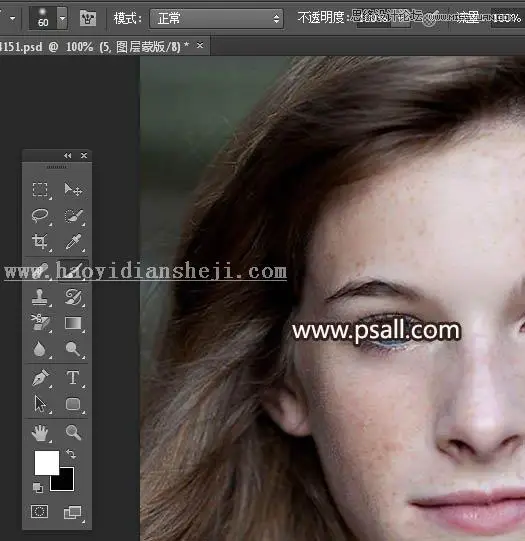Open the 模式 blend mode dropdown
This screenshot has width=525, height=541.
pos(216,18)
